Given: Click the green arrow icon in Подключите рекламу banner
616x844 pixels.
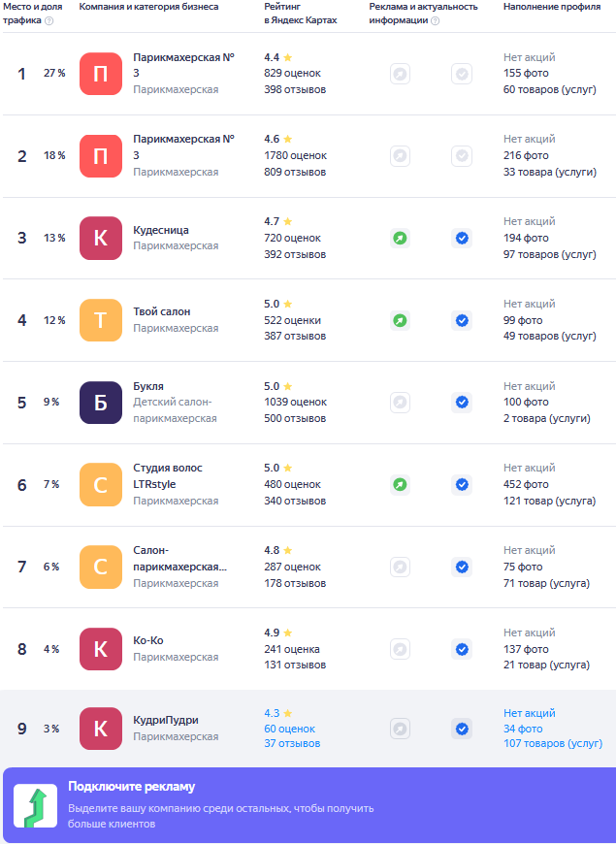Looking at the screenshot, I should click(36, 806).
